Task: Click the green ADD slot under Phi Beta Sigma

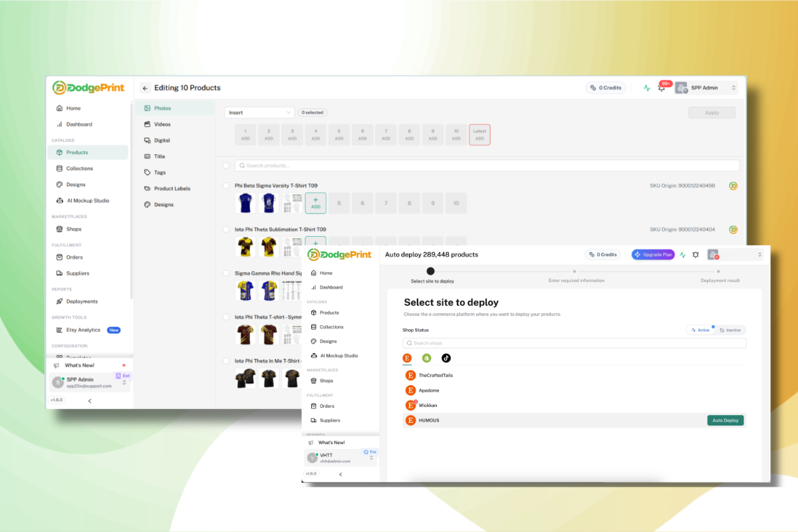Action: (316, 203)
